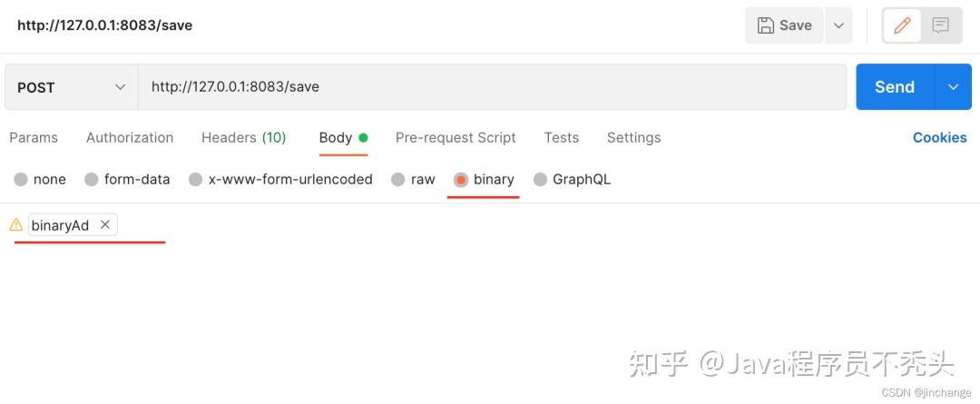The image size is (980, 404).
Task: Select x-www-form-urlencoded radio button
Action: point(195,180)
